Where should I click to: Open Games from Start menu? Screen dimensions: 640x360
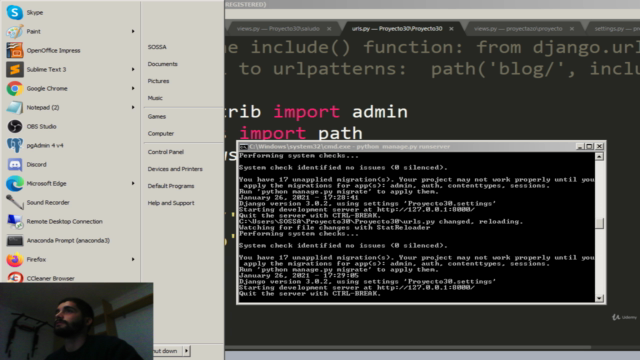157,117
